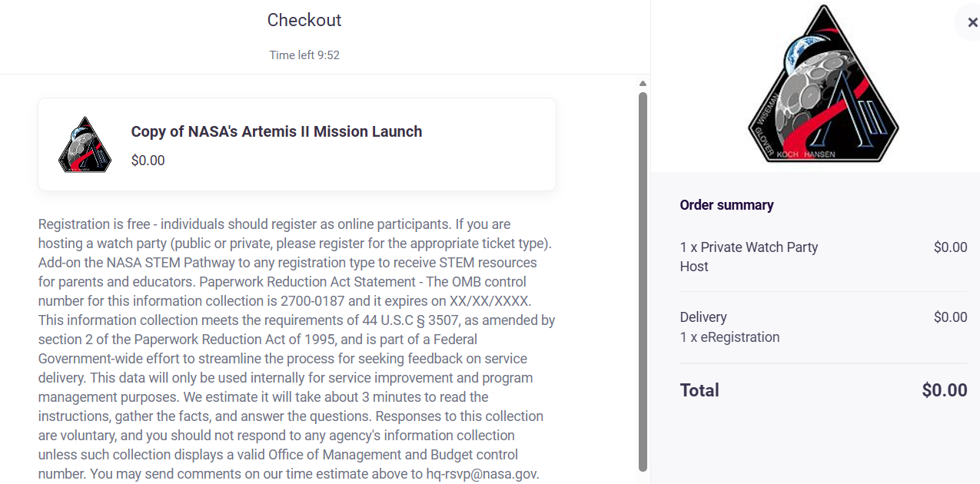The width and height of the screenshot is (980, 484).
Task: Click the scrollbar up arrow
Action: (643, 84)
